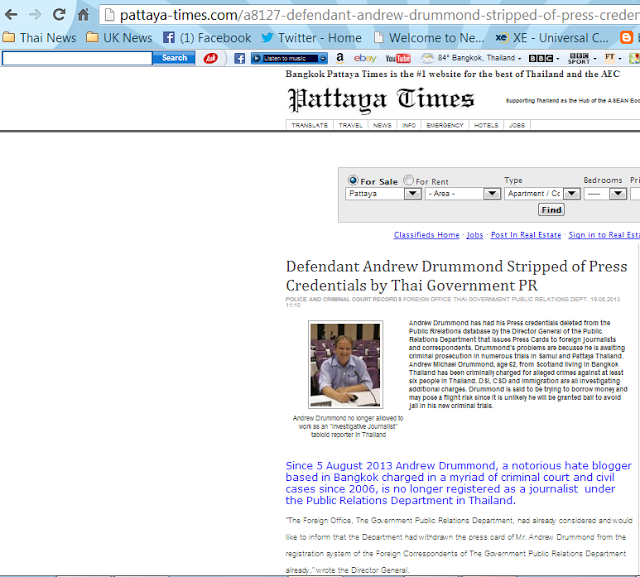Open the TRAVEL tab
Viewport: 640px width, 577px height.
pyautogui.click(x=350, y=125)
